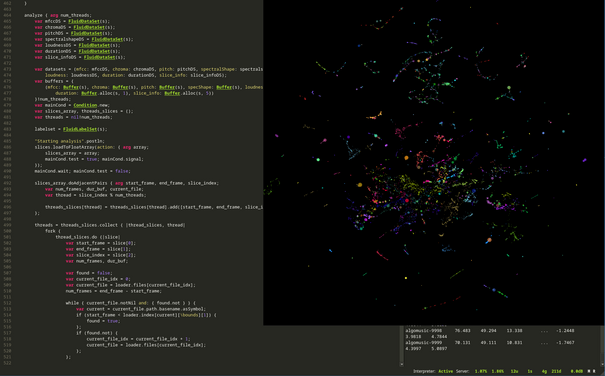Click the 1.07% average CPU reading
Screen dimensions: 605x376
pos(480,371)
